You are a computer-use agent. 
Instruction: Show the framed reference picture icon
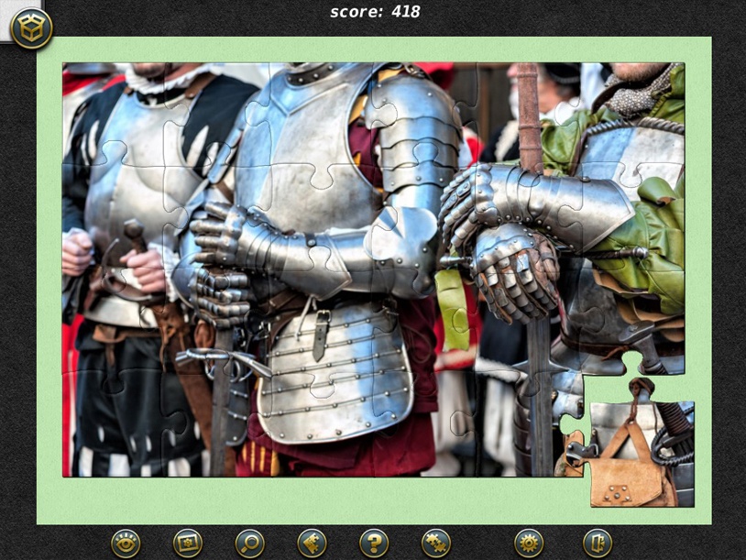188,543
